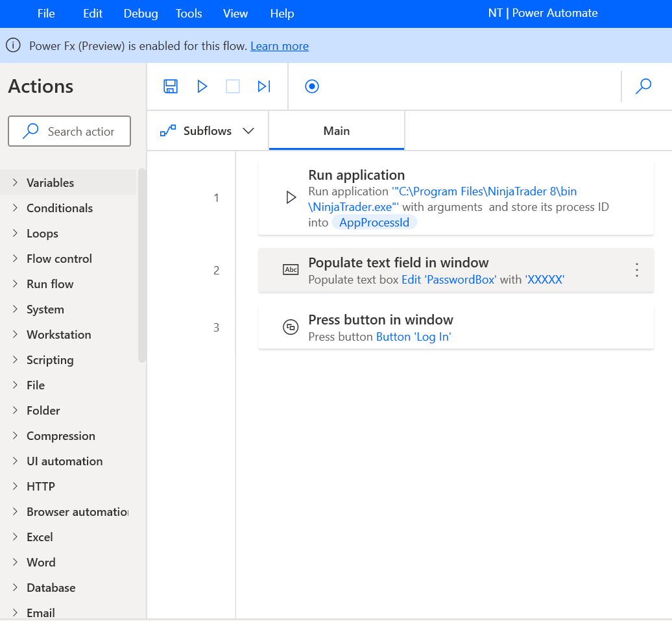Start the recorder using the circle icon
Image resolution: width=672 pixels, height=621 pixels.
(x=312, y=86)
